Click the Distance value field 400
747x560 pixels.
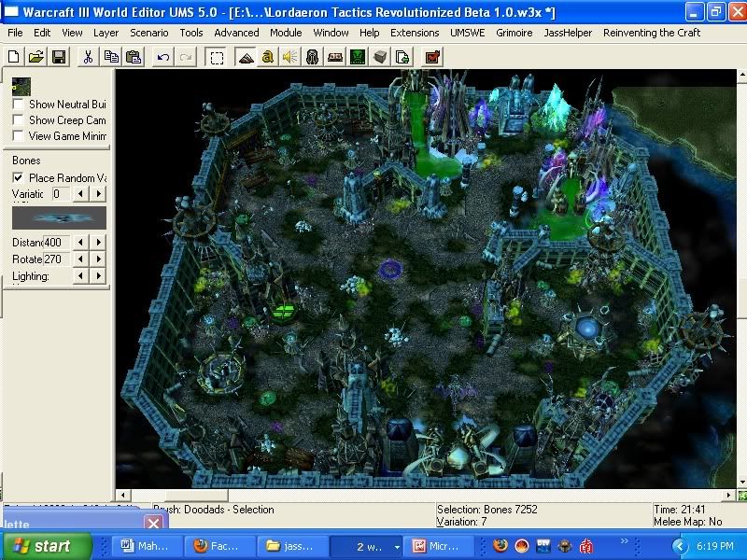point(57,243)
